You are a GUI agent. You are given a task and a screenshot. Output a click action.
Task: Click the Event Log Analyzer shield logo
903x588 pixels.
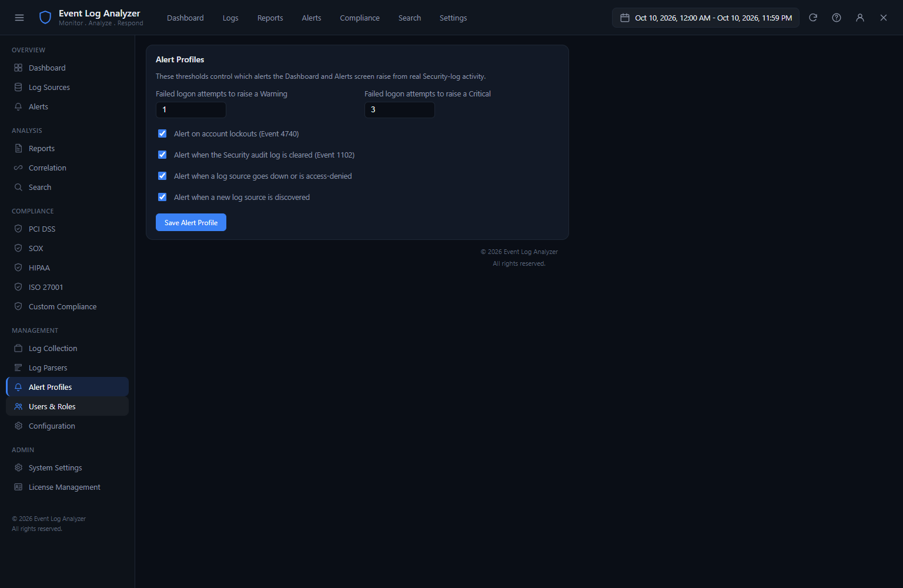pyautogui.click(x=45, y=18)
